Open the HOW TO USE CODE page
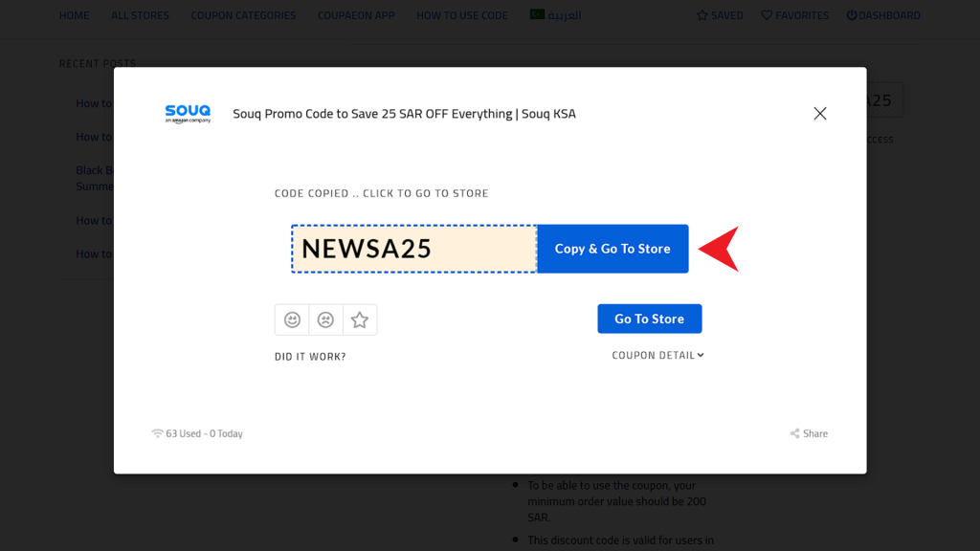The width and height of the screenshot is (980, 551). coord(462,14)
